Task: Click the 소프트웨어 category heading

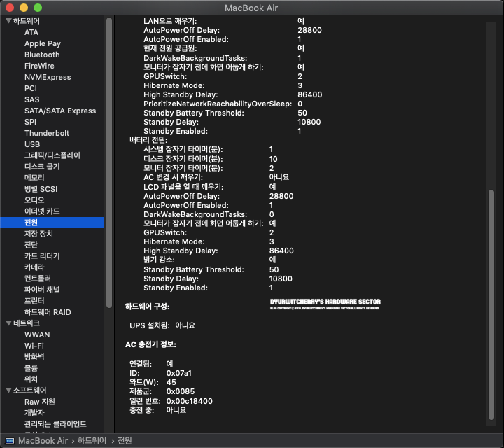Action: point(29,391)
